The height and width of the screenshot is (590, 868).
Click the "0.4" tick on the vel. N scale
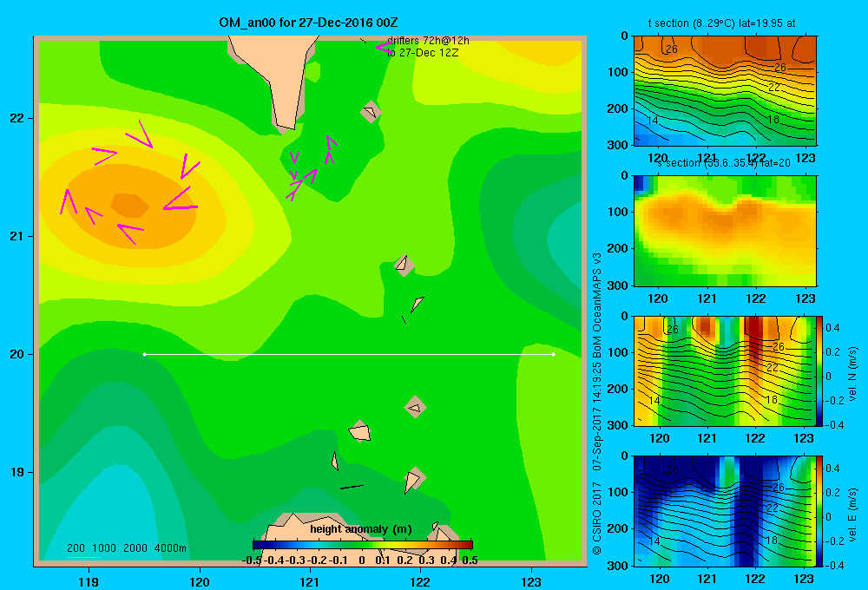point(832,328)
